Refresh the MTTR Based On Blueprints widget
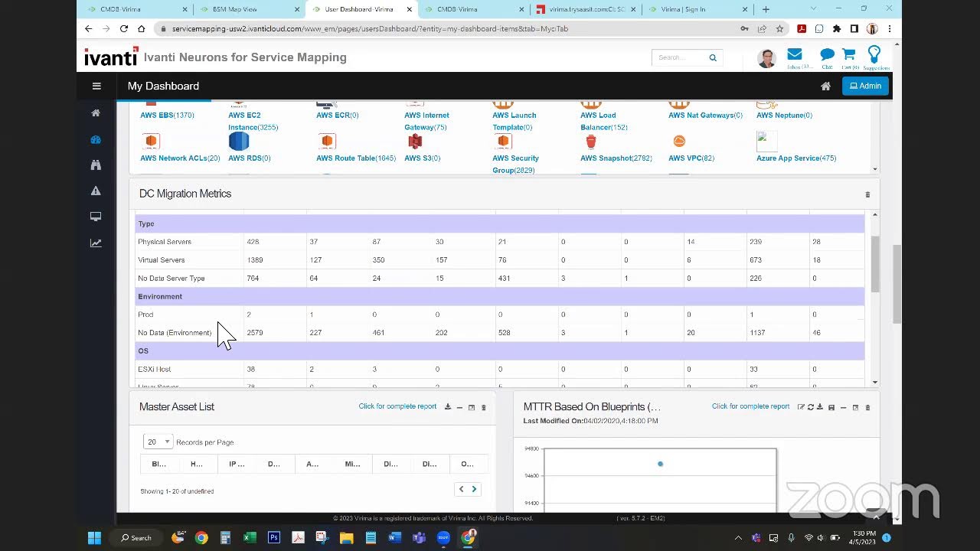The width and height of the screenshot is (980, 551). 810,407
